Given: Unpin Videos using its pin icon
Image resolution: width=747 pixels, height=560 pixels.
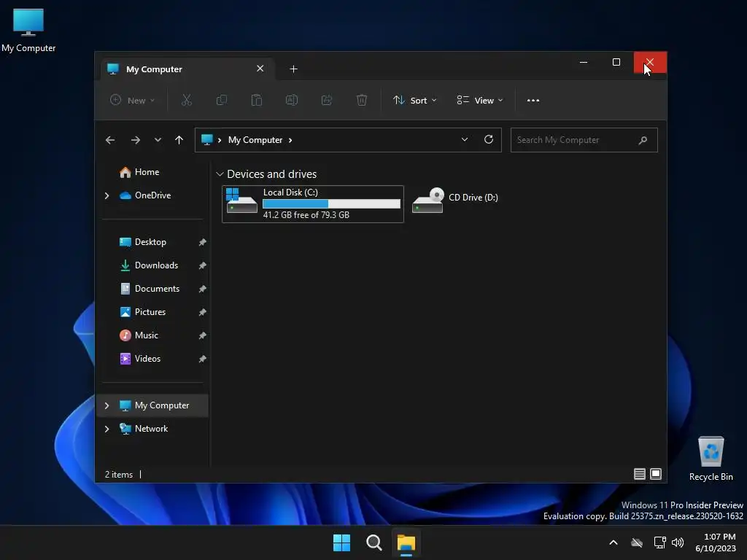Looking at the screenshot, I should point(203,359).
